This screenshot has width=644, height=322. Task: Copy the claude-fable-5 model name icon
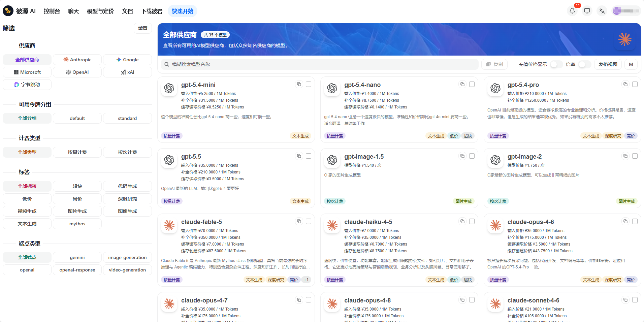point(299,221)
